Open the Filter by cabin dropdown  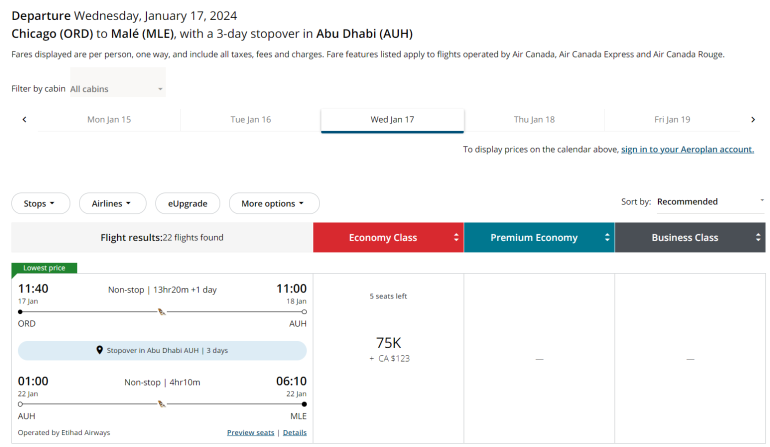pyautogui.click(x=116, y=89)
